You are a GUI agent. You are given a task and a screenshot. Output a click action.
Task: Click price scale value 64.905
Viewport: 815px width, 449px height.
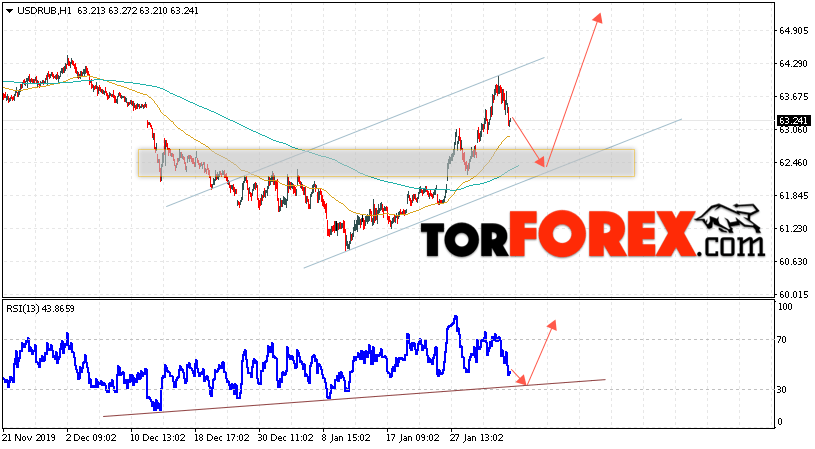tap(793, 31)
